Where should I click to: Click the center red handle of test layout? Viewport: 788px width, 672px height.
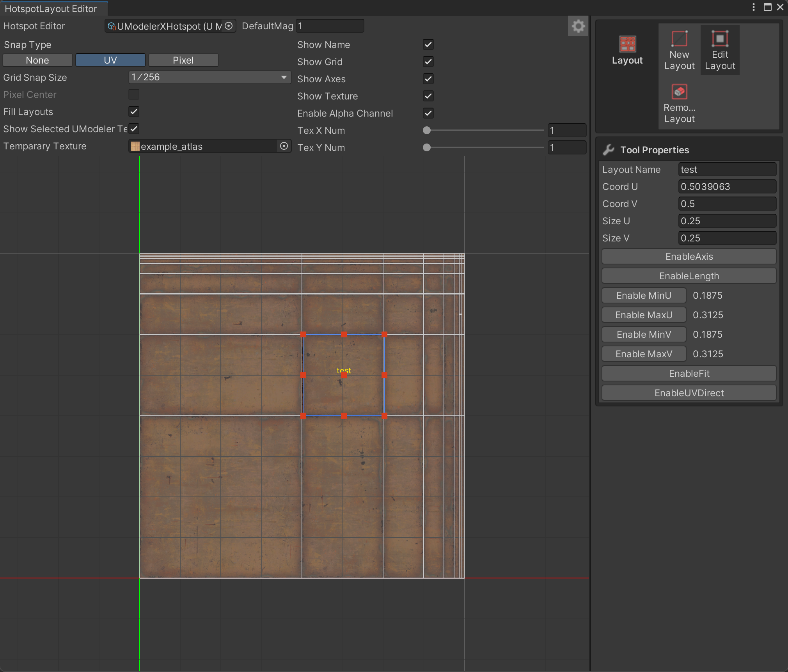tap(344, 375)
